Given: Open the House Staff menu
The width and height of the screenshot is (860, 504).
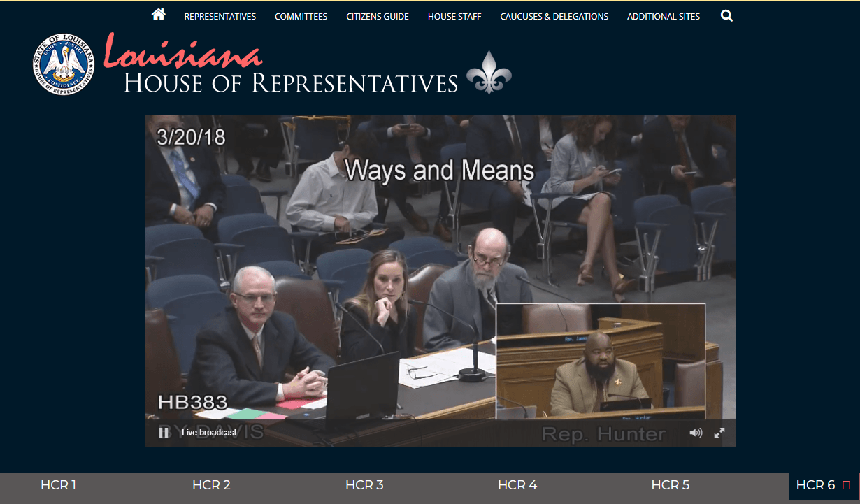Looking at the screenshot, I should pos(454,16).
